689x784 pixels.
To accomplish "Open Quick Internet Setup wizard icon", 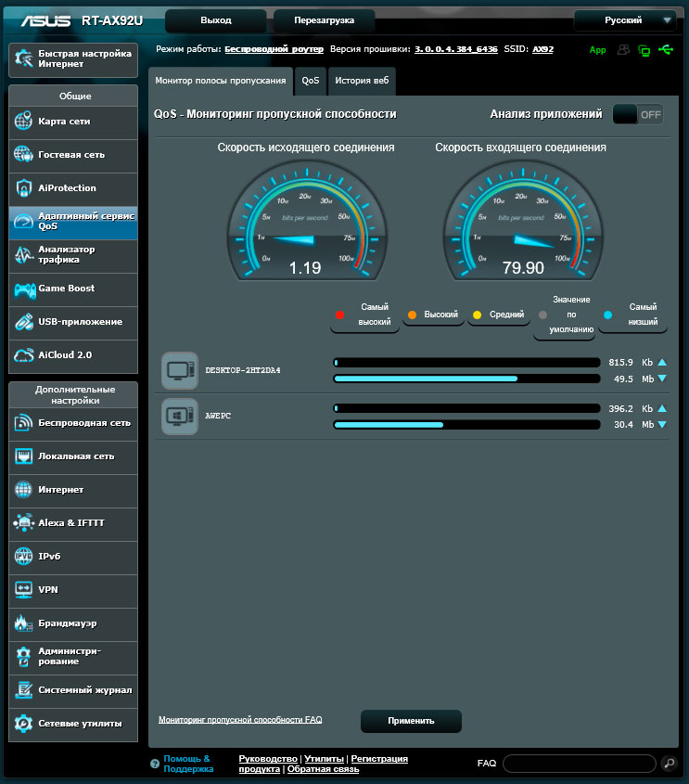I will pos(23,58).
